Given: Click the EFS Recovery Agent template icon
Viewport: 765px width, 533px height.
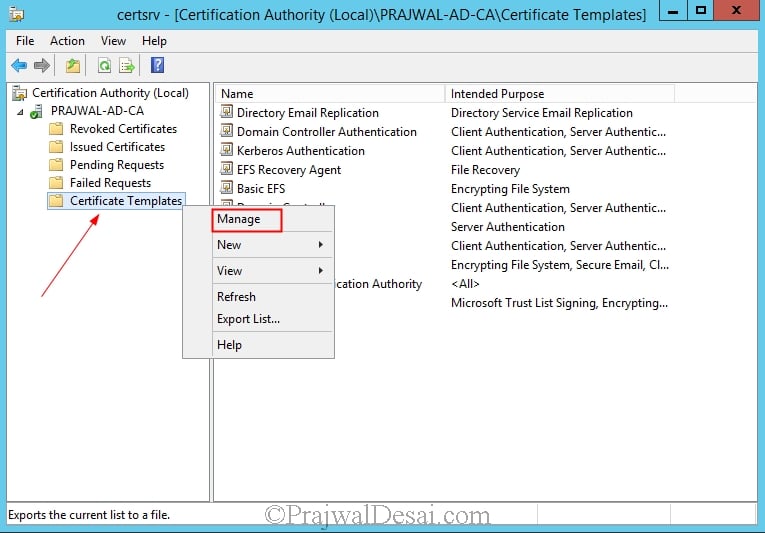Looking at the screenshot, I should click(x=226, y=169).
